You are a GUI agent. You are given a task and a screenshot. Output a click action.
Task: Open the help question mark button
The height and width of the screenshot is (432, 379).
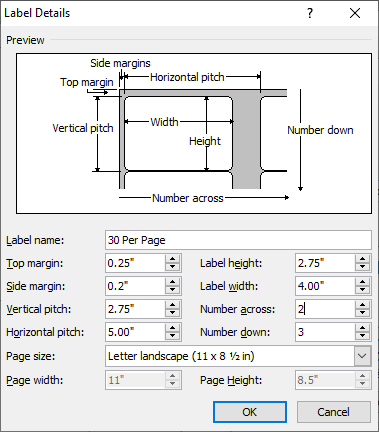point(310,13)
